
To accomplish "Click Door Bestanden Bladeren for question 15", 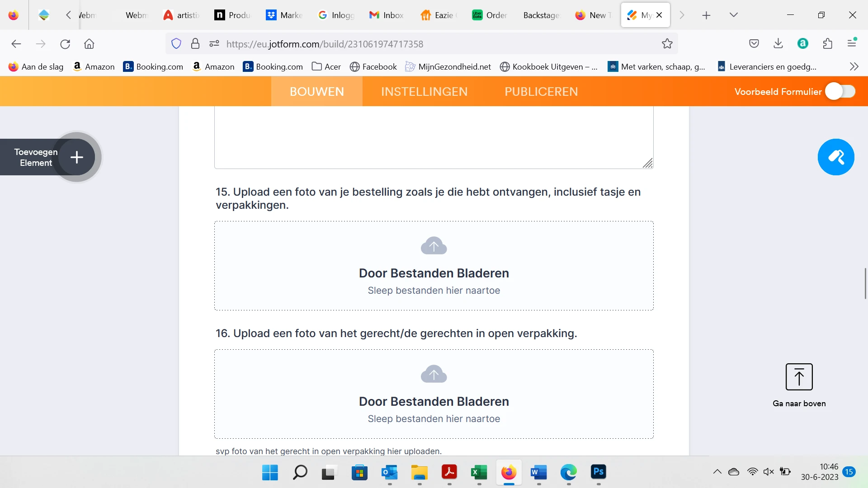I will pyautogui.click(x=434, y=273).
